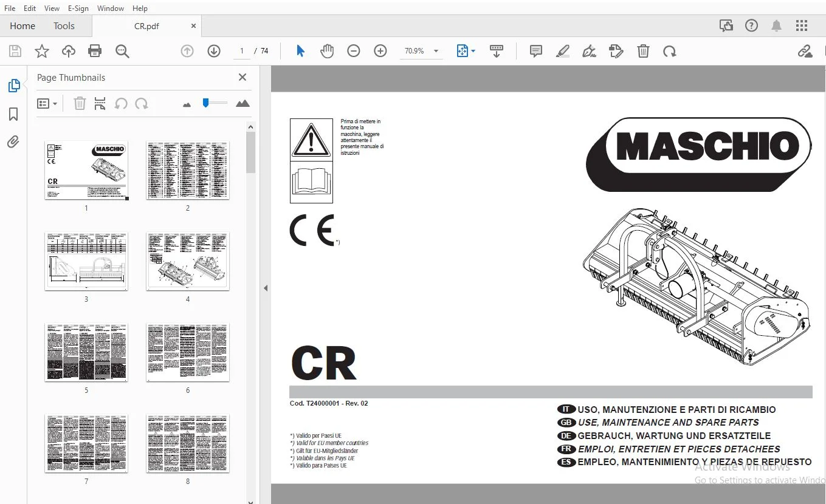Select page 6 thumbnail
Viewport: 826px width, 504px height.
point(188,352)
